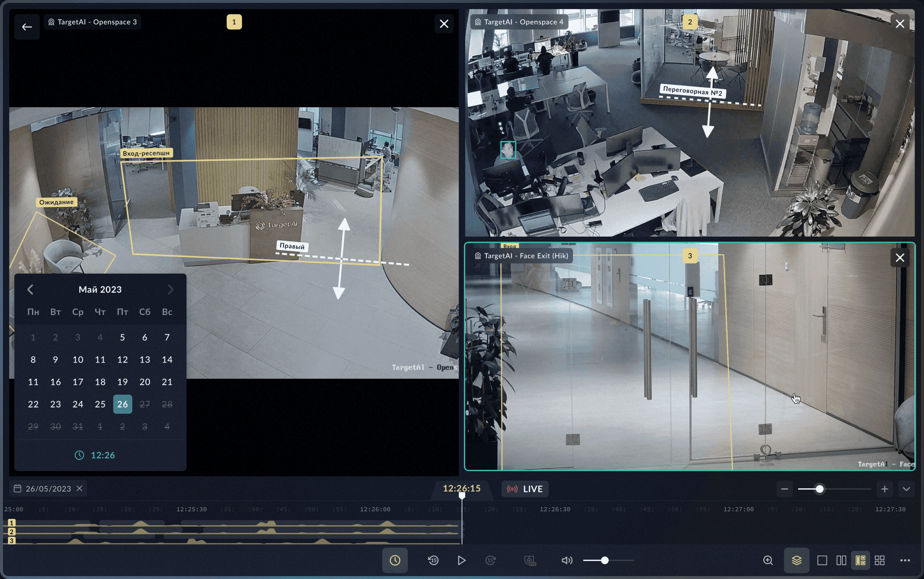Switch to single camera layout
The image size is (924, 579).
(x=822, y=560)
